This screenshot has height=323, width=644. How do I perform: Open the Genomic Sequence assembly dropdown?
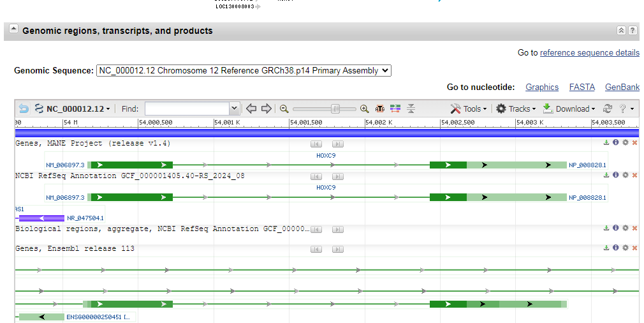click(244, 71)
